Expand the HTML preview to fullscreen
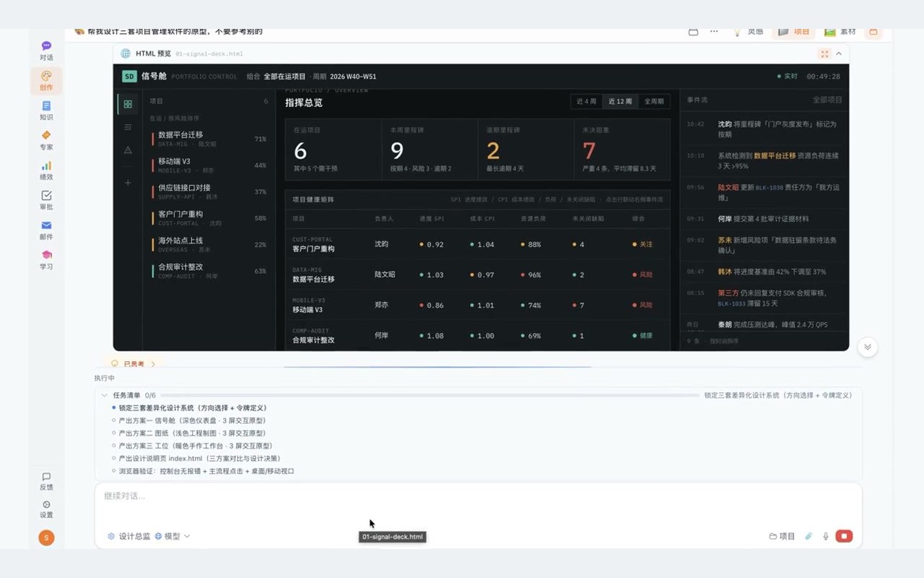Screen dimensions: 924x578 pos(824,53)
